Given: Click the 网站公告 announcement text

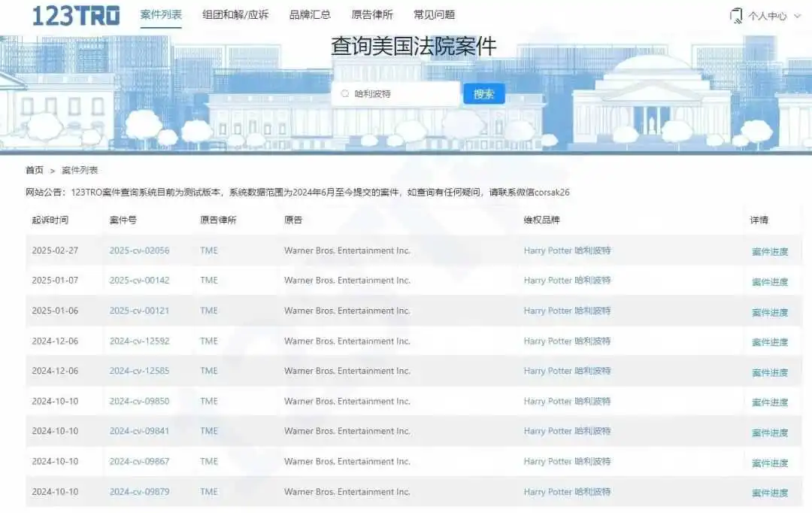Looking at the screenshot, I should (297, 193).
